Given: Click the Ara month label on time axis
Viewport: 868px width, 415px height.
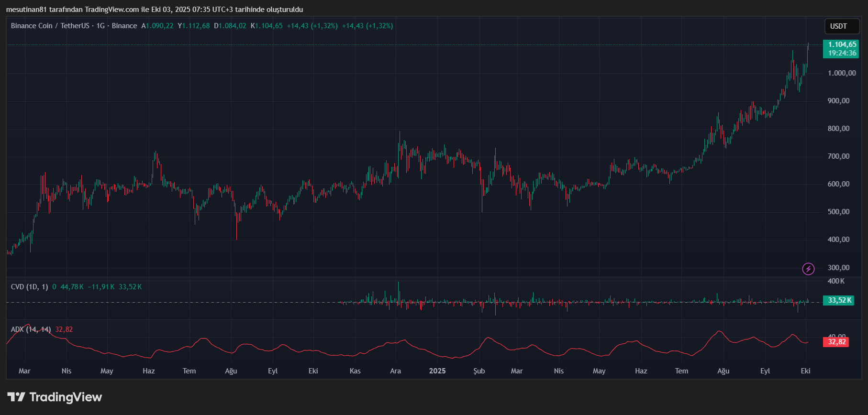Looking at the screenshot, I should pos(395,371).
